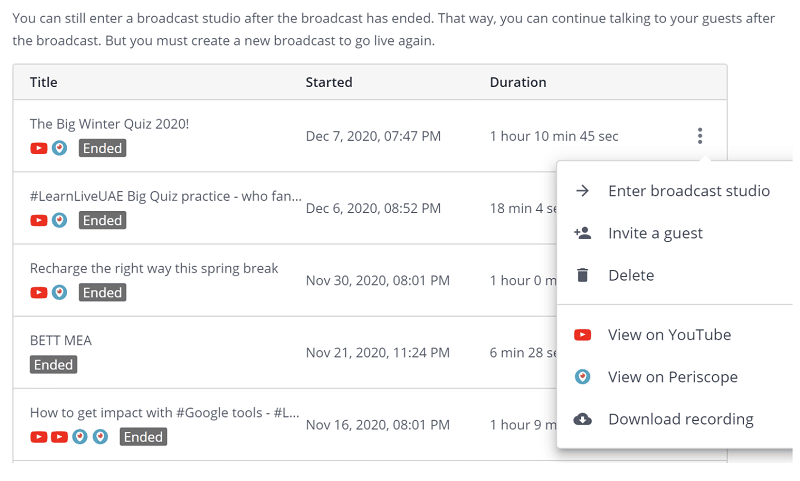Click YouTube icon in context menu

coord(582,335)
